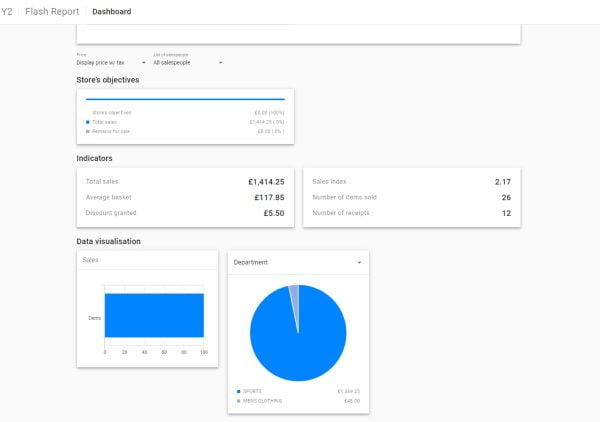Viewport: 600px width, 422px height.
Task: Click the Number of items sold value 26
Action: [506, 197]
